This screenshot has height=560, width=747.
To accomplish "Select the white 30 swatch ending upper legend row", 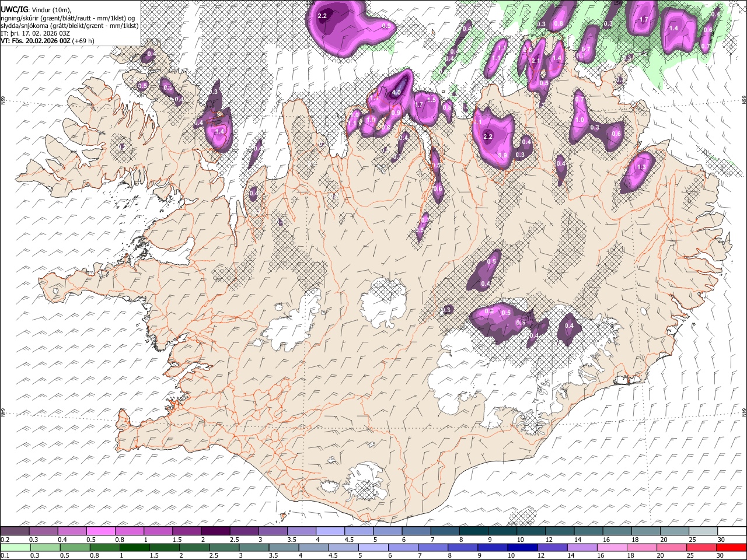I will point(731,531).
